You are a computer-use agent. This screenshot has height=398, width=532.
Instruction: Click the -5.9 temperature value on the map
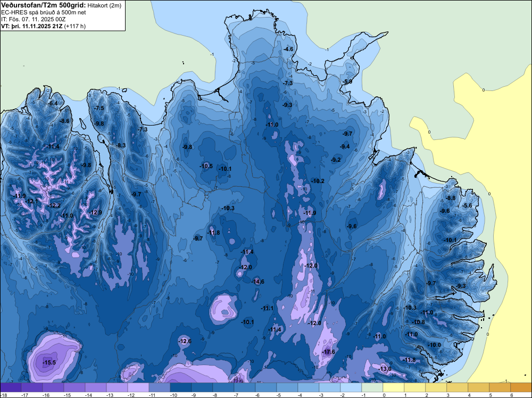(347, 82)
